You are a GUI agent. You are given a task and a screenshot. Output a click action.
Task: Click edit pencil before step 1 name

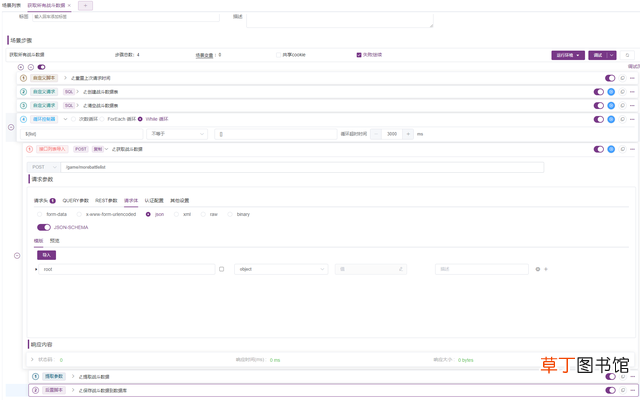click(x=73, y=78)
